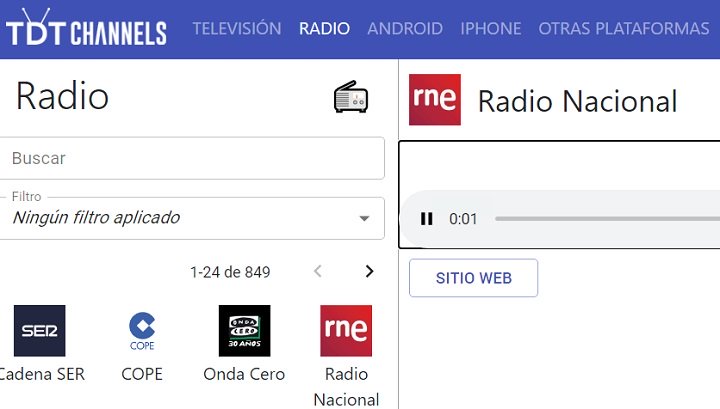Click the radio icon beside the Radio heading
Screen dimensions: 720x409
(x=351, y=97)
